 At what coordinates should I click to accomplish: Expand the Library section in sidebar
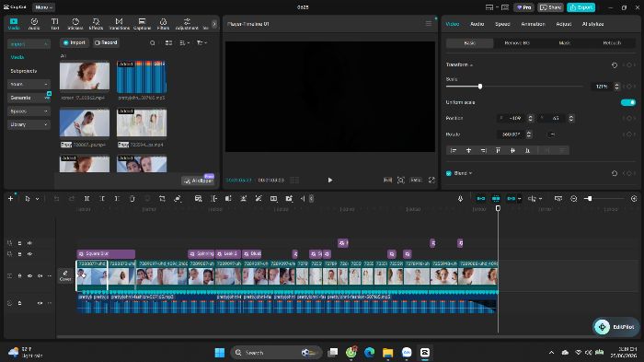point(29,124)
